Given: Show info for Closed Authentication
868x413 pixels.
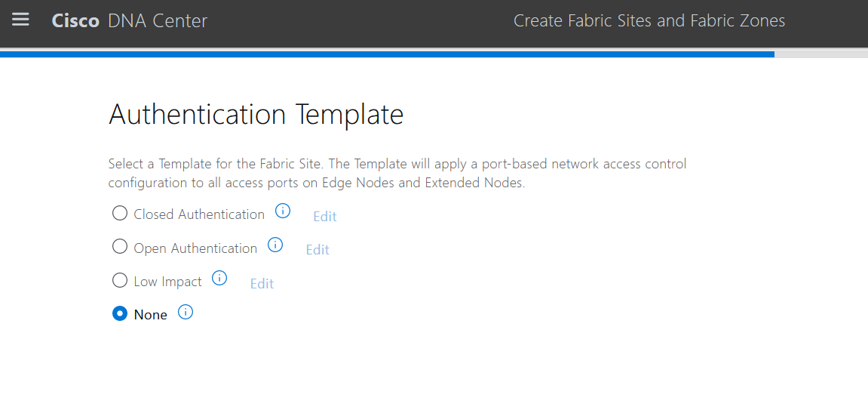Looking at the screenshot, I should [283, 211].
